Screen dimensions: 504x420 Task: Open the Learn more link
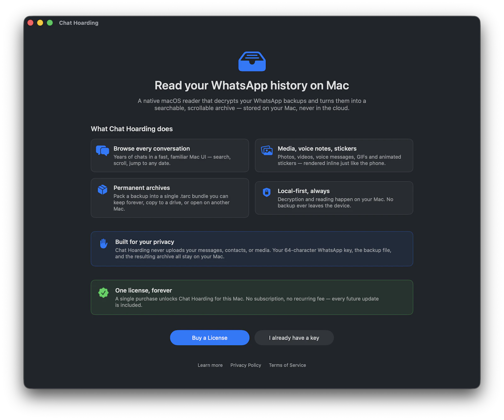tap(210, 365)
